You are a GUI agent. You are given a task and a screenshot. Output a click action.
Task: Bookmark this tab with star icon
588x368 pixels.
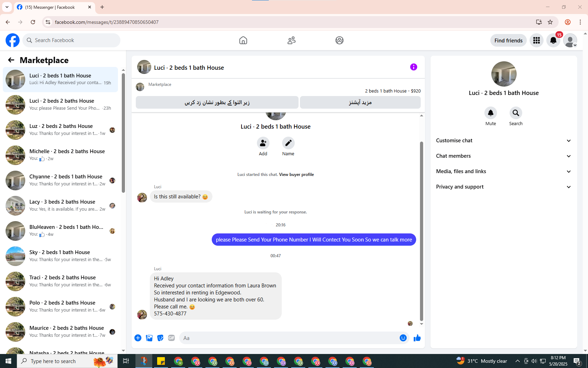pyautogui.click(x=550, y=22)
